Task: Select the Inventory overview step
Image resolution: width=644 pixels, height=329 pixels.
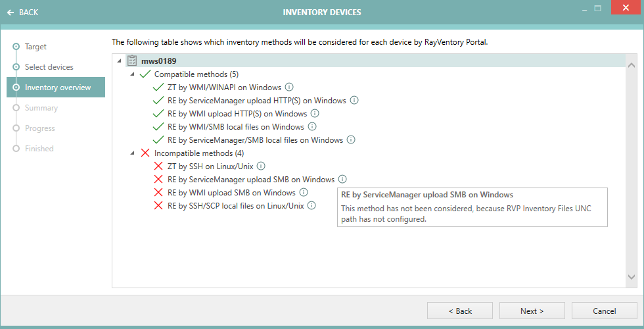Action: pyautogui.click(x=57, y=88)
